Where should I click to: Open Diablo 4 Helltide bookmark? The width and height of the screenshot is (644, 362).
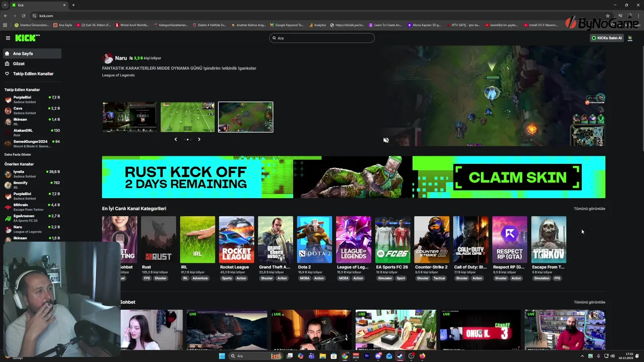210,25
